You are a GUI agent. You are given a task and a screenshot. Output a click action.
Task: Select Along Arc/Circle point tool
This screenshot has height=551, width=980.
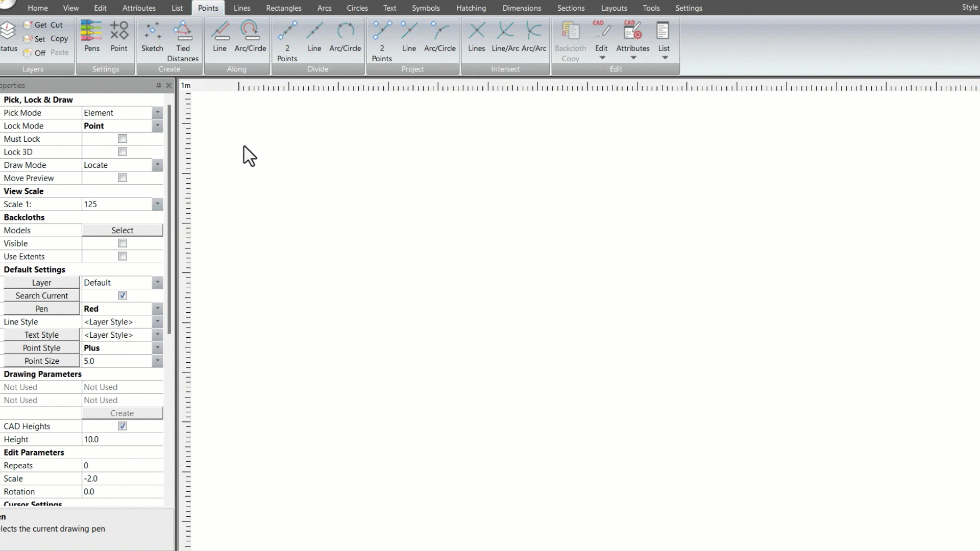coord(250,36)
